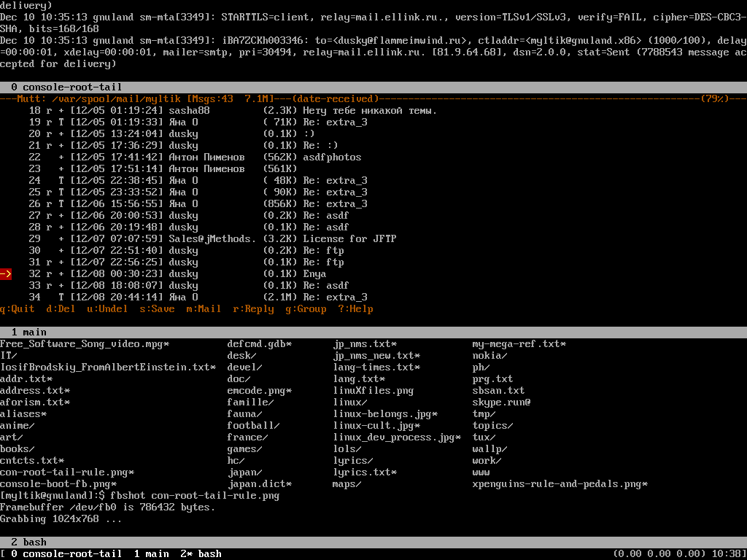This screenshot has height=560, width=747.
Task: Click the load average (0.00 0.00 0.00)
Action: pos(659,554)
